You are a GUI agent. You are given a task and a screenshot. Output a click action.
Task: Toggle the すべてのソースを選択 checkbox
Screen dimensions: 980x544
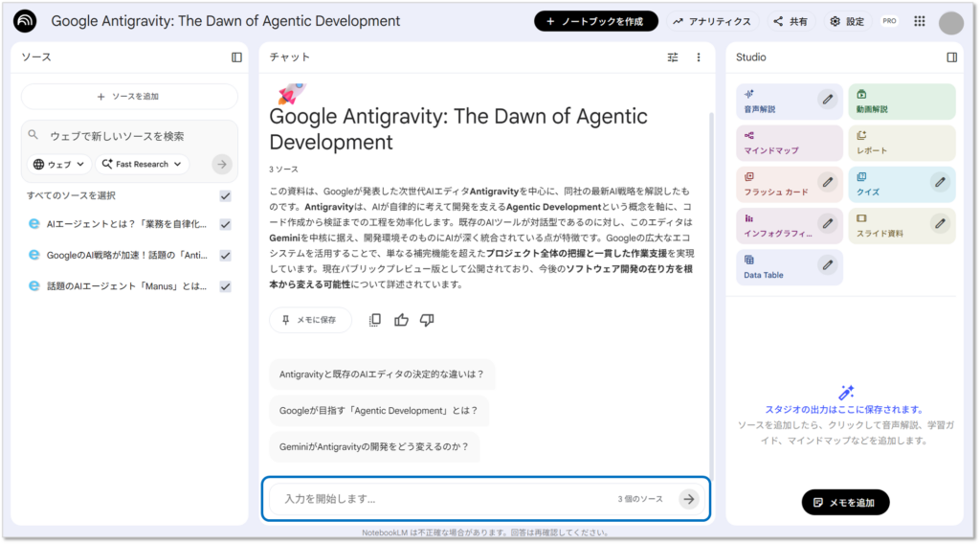pos(225,195)
